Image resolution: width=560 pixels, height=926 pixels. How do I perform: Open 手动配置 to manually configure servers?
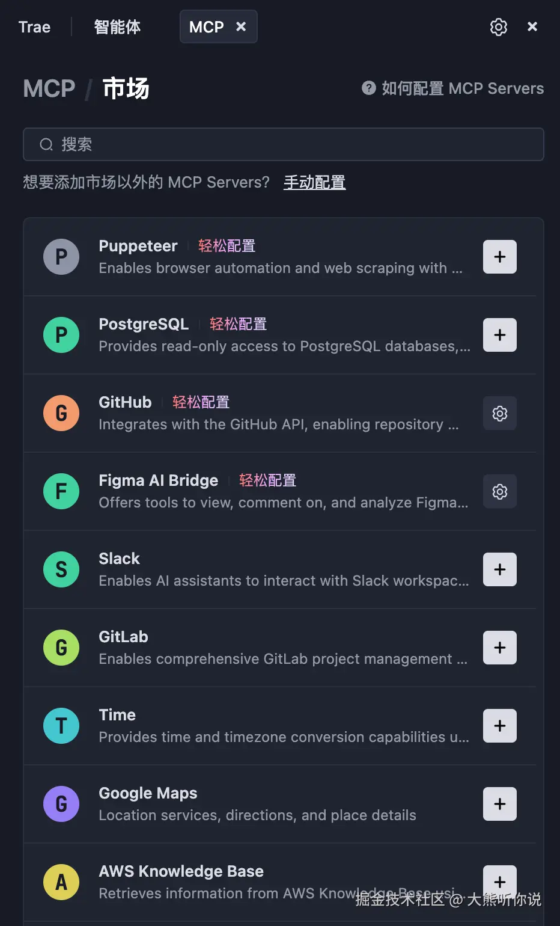pyautogui.click(x=314, y=182)
